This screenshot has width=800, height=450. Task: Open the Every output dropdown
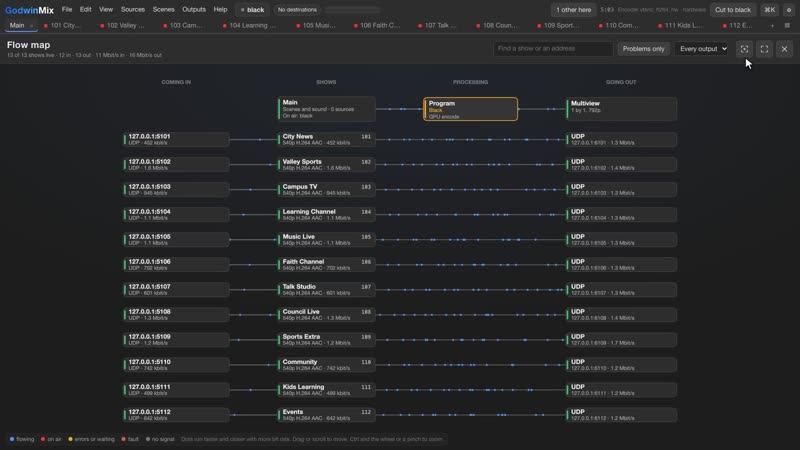pos(703,49)
